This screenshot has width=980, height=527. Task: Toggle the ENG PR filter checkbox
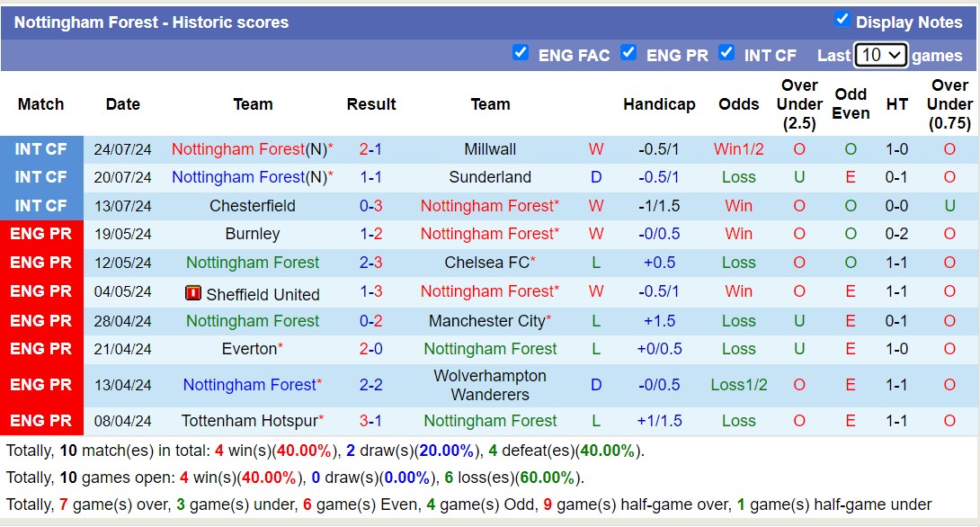628,53
